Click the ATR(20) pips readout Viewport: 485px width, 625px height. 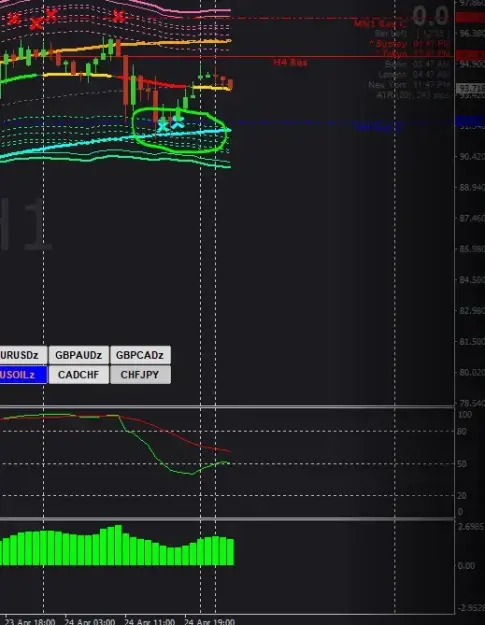(413, 95)
